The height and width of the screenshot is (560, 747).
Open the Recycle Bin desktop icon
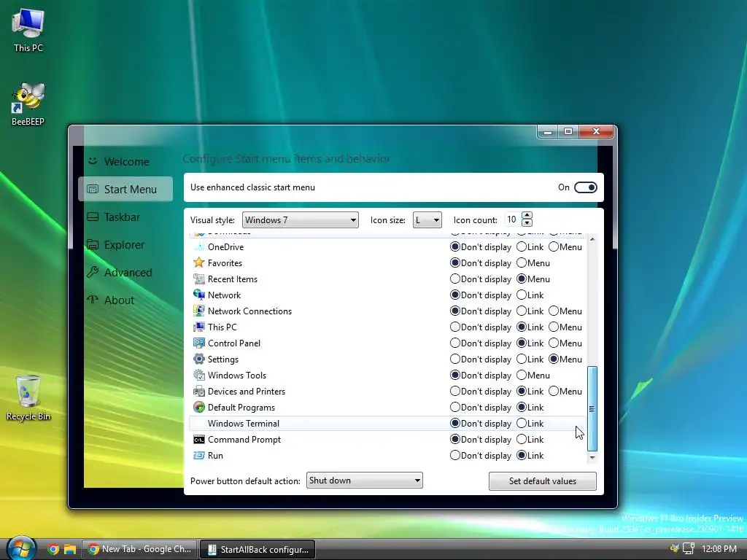point(28,397)
